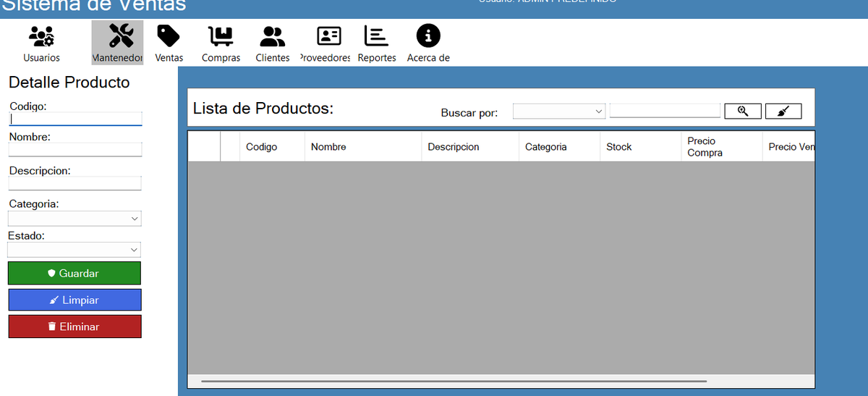This screenshot has width=868, height=396.
Task: Click the horizontal scrollbar of product list
Action: 454,381
